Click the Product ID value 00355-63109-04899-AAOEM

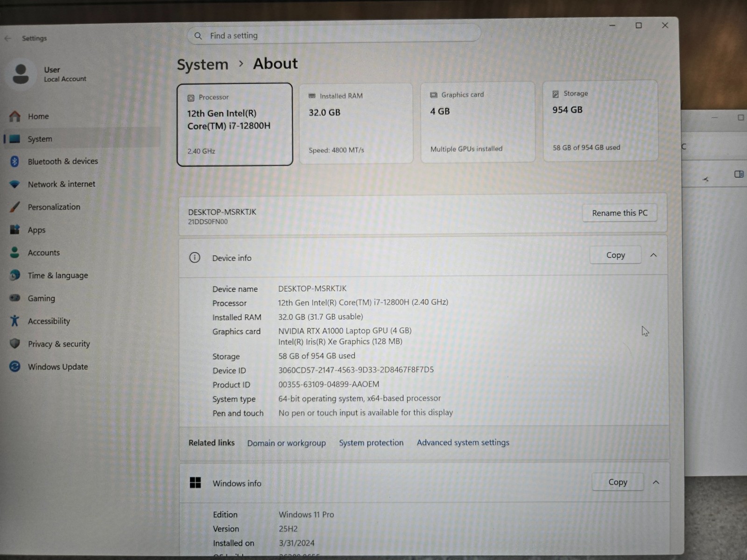coord(329,384)
